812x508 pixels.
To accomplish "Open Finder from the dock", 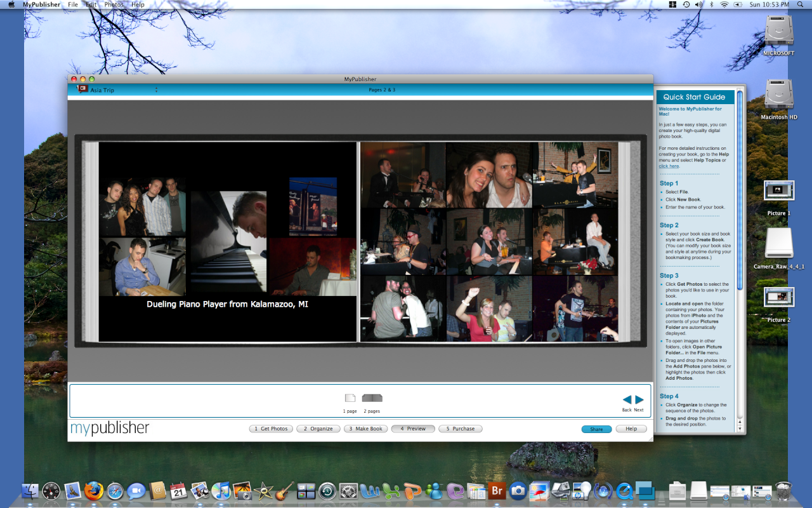I will (x=30, y=490).
